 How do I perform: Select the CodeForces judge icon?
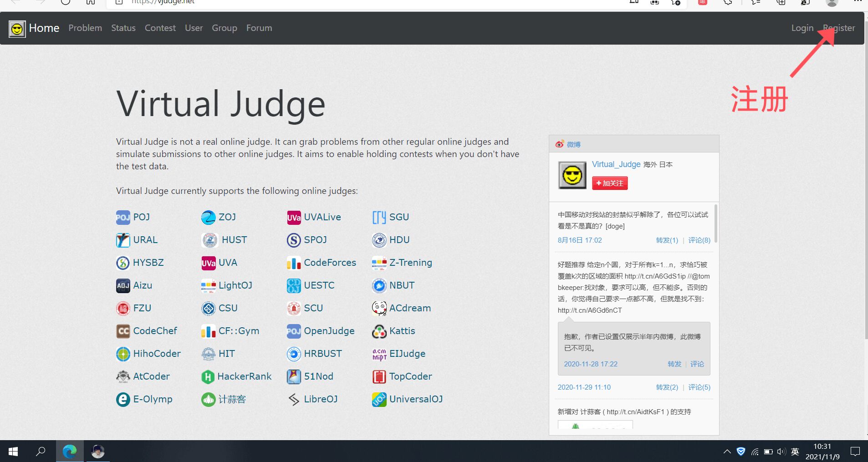click(x=294, y=263)
